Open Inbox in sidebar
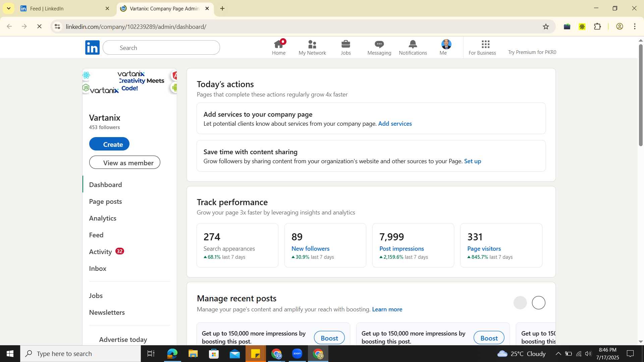Image resolution: width=644 pixels, height=362 pixels. tap(98, 268)
